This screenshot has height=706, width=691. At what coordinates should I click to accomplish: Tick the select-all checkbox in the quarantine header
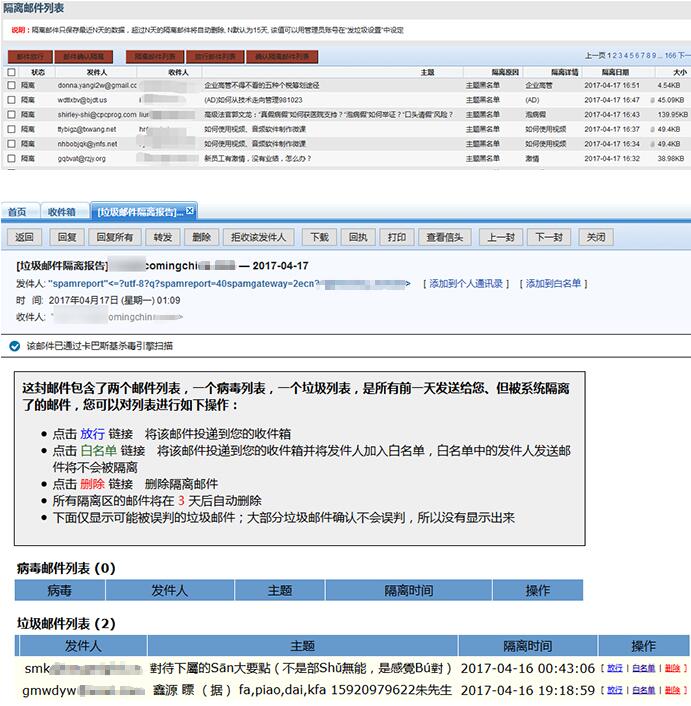coord(12,72)
